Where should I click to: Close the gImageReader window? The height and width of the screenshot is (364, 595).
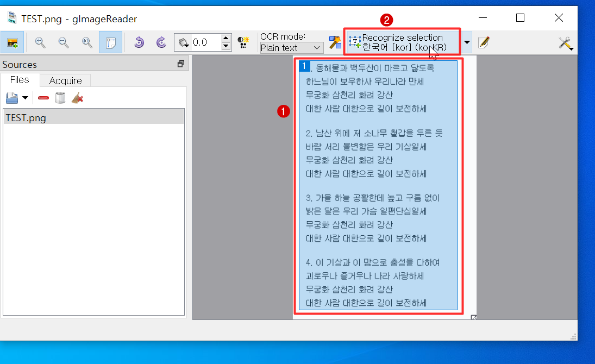click(x=559, y=18)
